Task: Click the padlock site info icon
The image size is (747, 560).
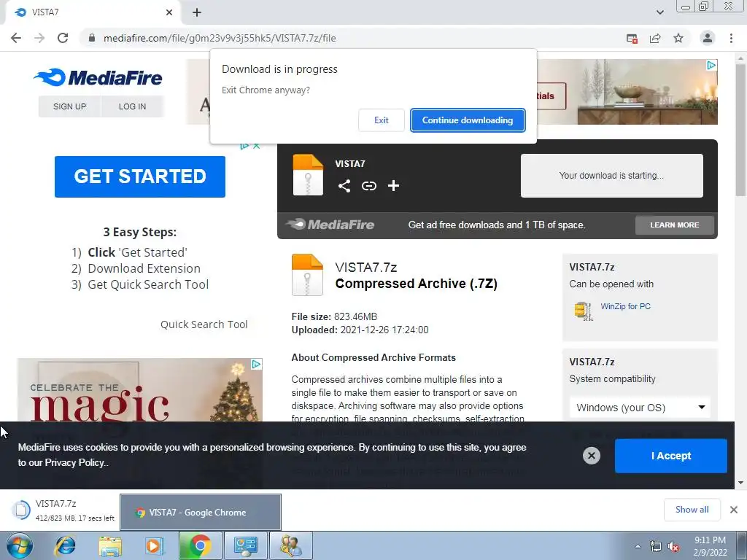Action: pyautogui.click(x=92, y=38)
